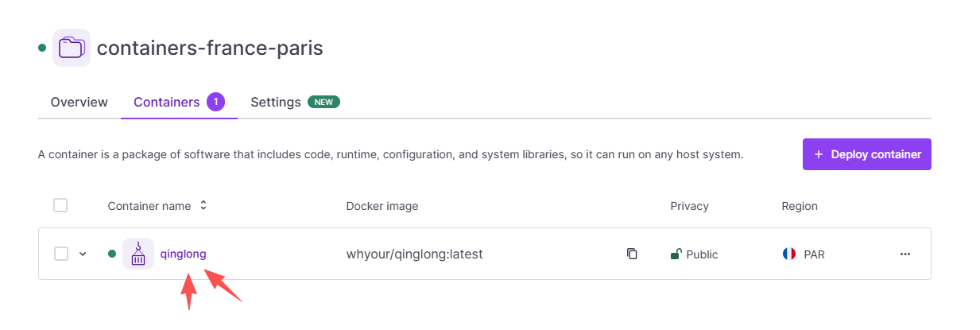Click the containers-france-paris namespace title
The width and height of the screenshot is (980, 330).
pyautogui.click(x=210, y=48)
